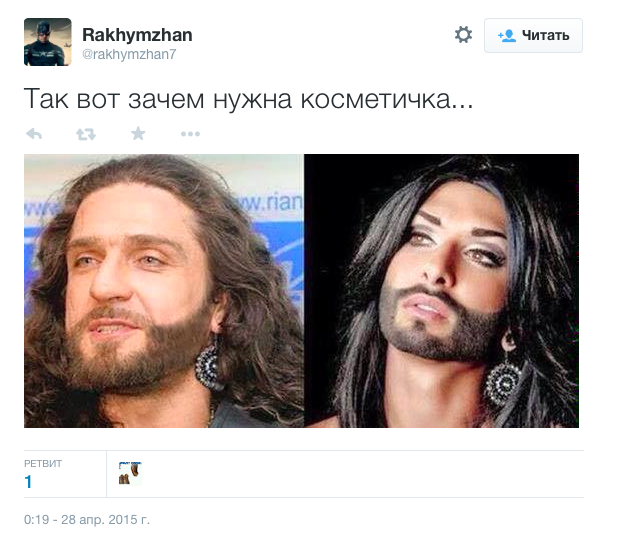This screenshot has width=618, height=550.
Task: Click the tweet text about косметичка
Action: [x=248, y=99]
